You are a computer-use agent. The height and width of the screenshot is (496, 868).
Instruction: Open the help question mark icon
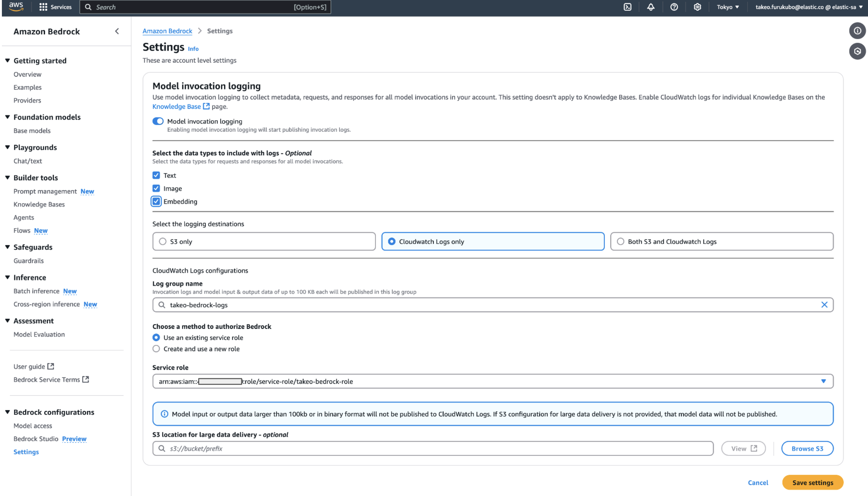pyautogui.click(x=674, y=7)
